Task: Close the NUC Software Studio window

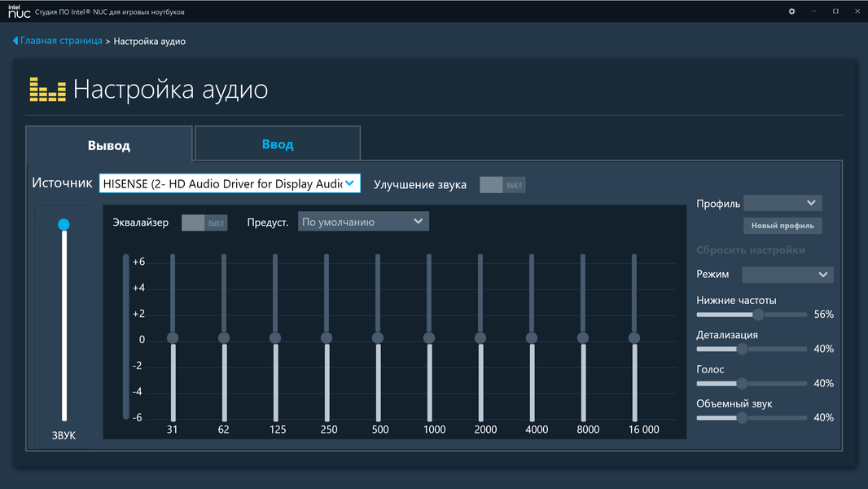Action: (857, 11)
